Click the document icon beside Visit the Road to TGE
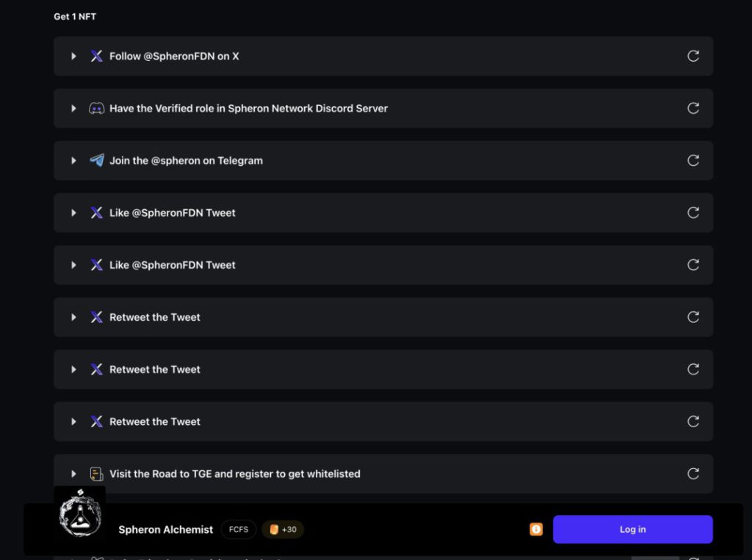752x560 pixels. point(96,473)
